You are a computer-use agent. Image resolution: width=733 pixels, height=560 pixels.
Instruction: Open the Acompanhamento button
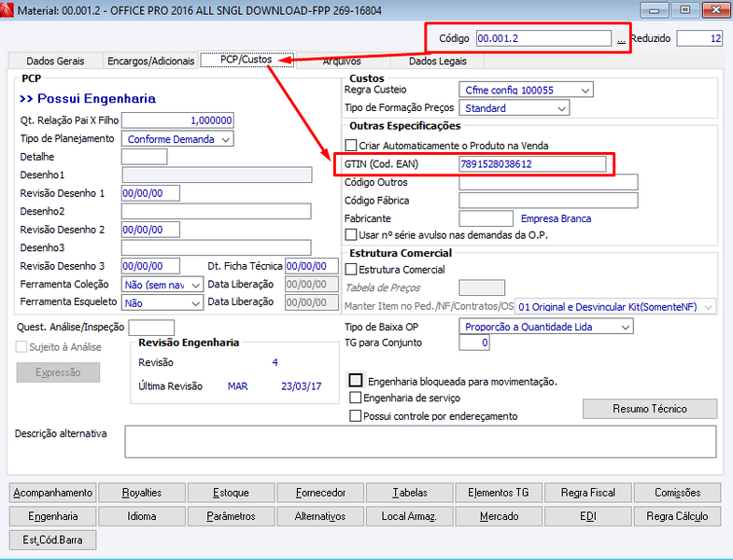tap(53, 493)
